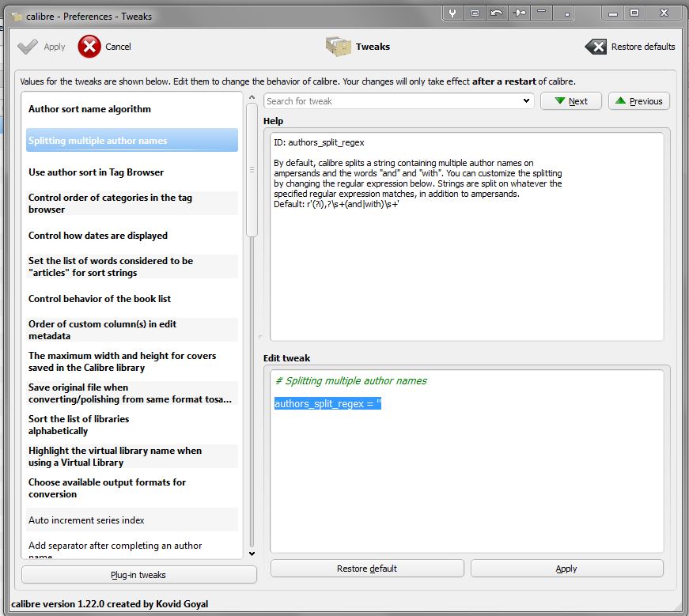The image size is (689, 616).
Task: Click the down arrow of tweaks list scrollbar
Action: pos(252,554)
